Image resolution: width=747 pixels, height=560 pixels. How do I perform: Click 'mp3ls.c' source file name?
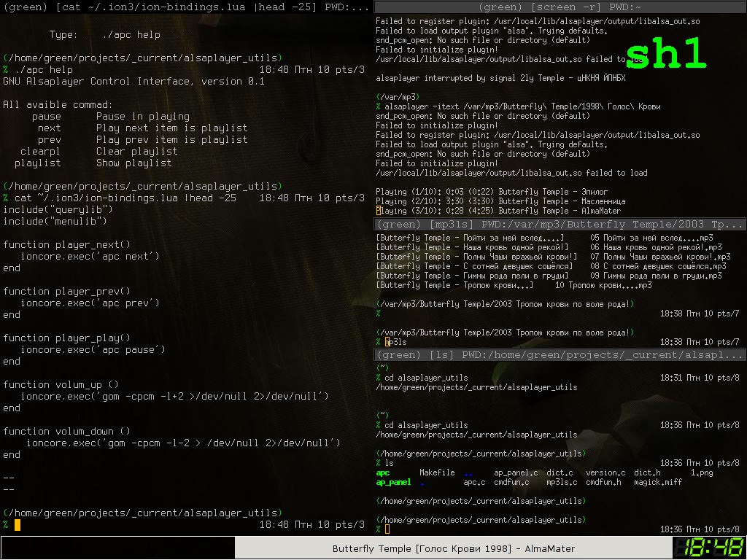(x=562, y=482)
